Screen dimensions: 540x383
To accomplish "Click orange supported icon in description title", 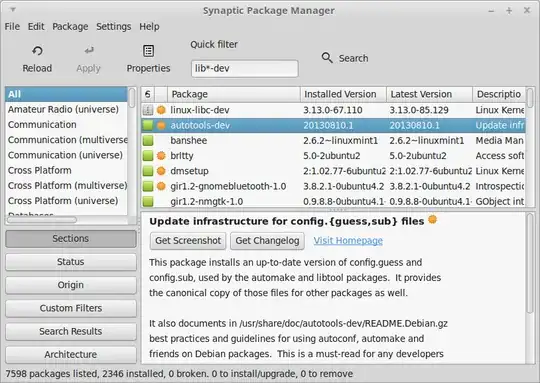I will click(x=433, y=219).
